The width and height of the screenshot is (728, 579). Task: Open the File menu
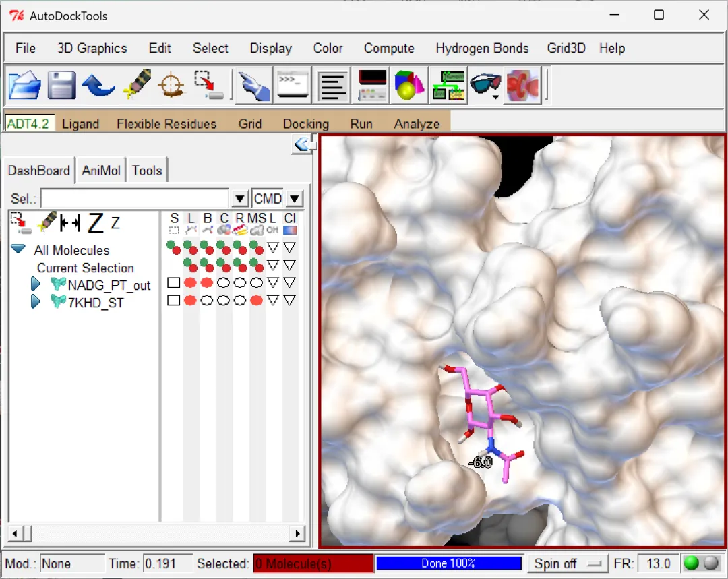(x=26, y=48)
